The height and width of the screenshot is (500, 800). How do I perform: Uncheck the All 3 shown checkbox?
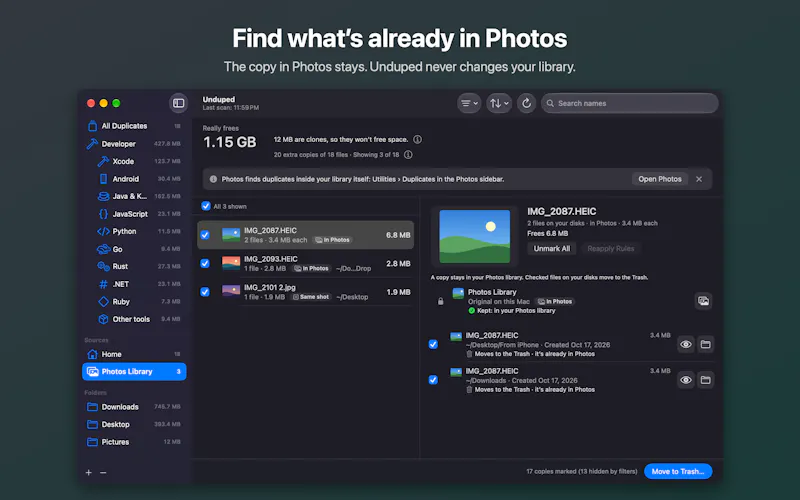(206, 206)
